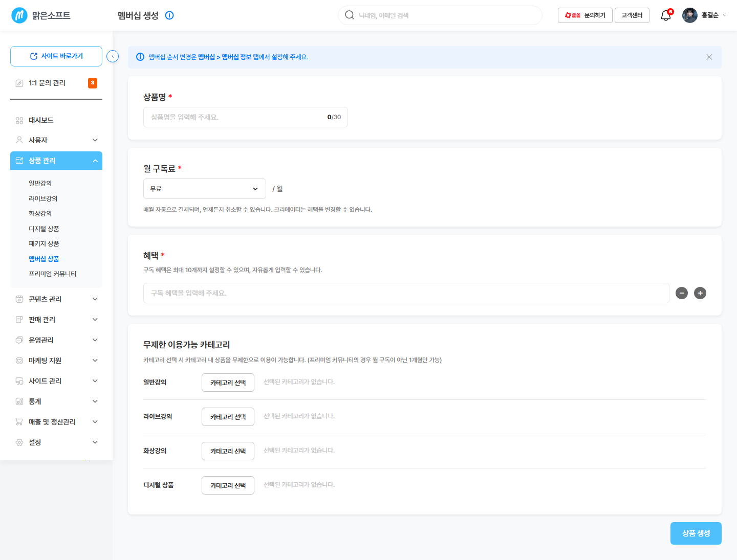This screenshot has width=737, height=560.
Task: Focus the 상품명 input field
Action: pyautogui.click(x=246, y=117)
